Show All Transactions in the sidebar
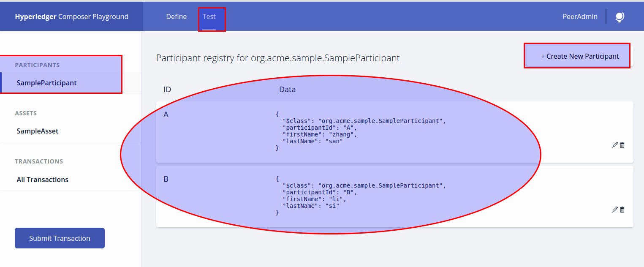The width and height of the screenshot is (644, 267). [42, 180]
